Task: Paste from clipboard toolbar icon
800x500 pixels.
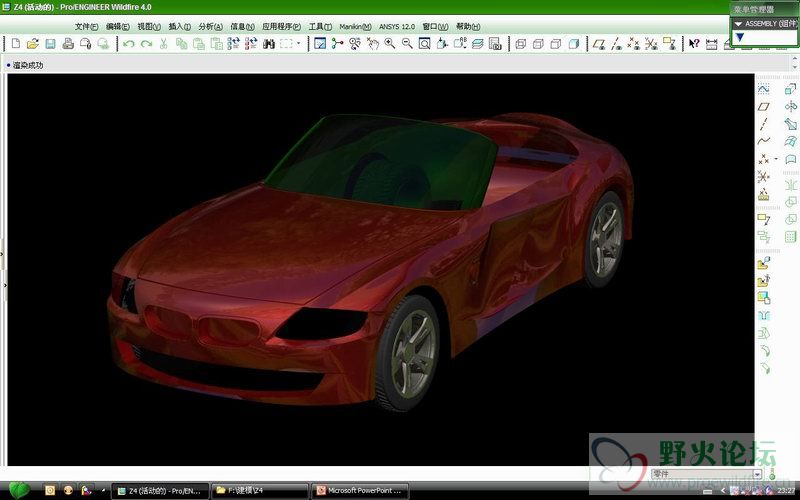Action: click(198, 44)
